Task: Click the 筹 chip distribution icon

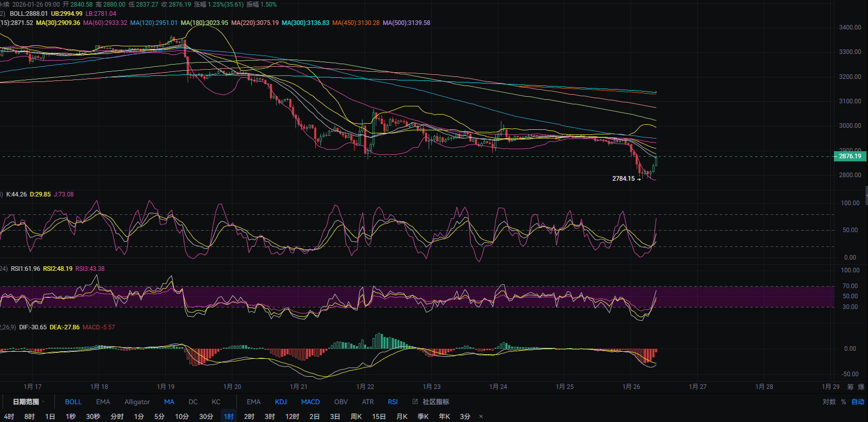Action: pyautogui.click(x=850, y=387)
